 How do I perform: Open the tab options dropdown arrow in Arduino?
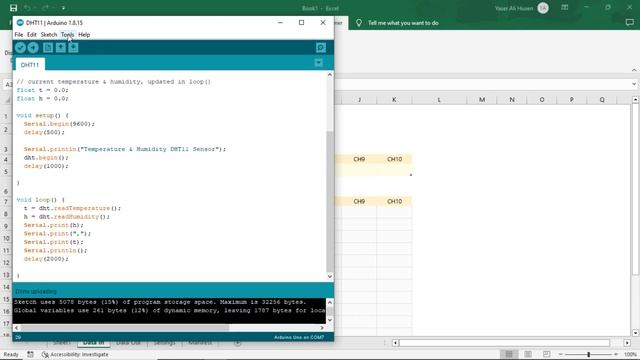tap(318, 63)
